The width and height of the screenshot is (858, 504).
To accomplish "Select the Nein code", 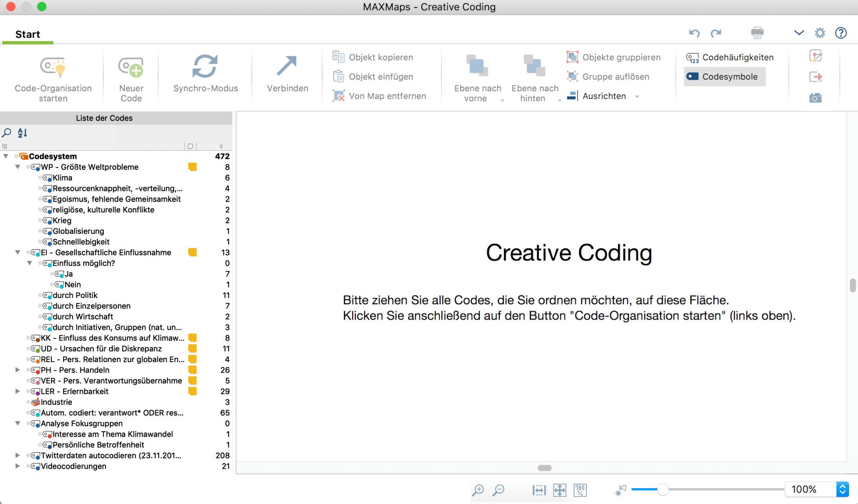I will click(x=73, y=284).
